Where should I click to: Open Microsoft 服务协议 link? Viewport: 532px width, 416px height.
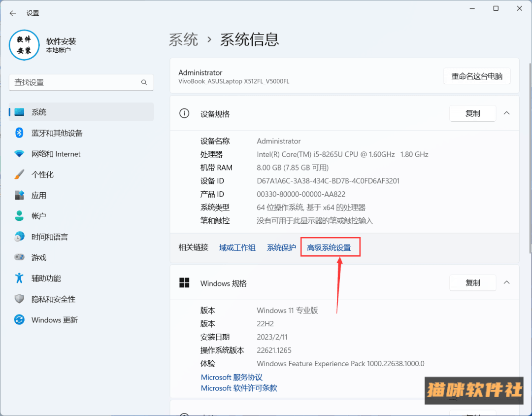[232, 377]
